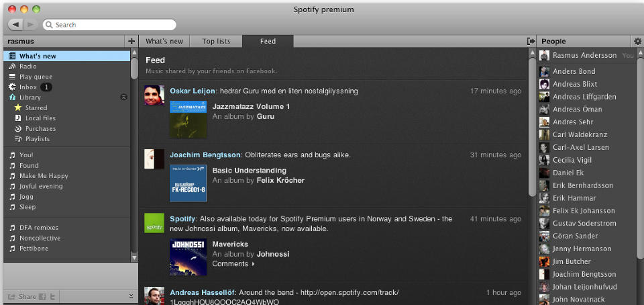
Task: Open the artist Guru link
Action: click(x=266, y=117)
